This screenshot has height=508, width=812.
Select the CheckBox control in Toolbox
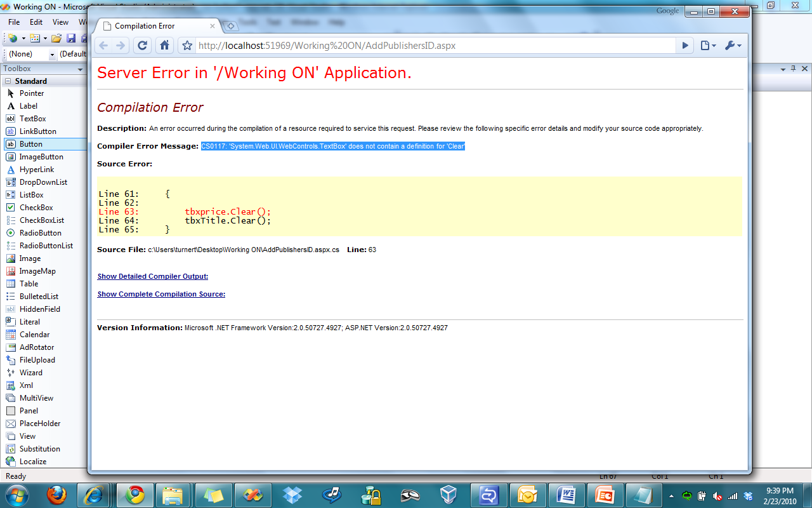(36, 208)
